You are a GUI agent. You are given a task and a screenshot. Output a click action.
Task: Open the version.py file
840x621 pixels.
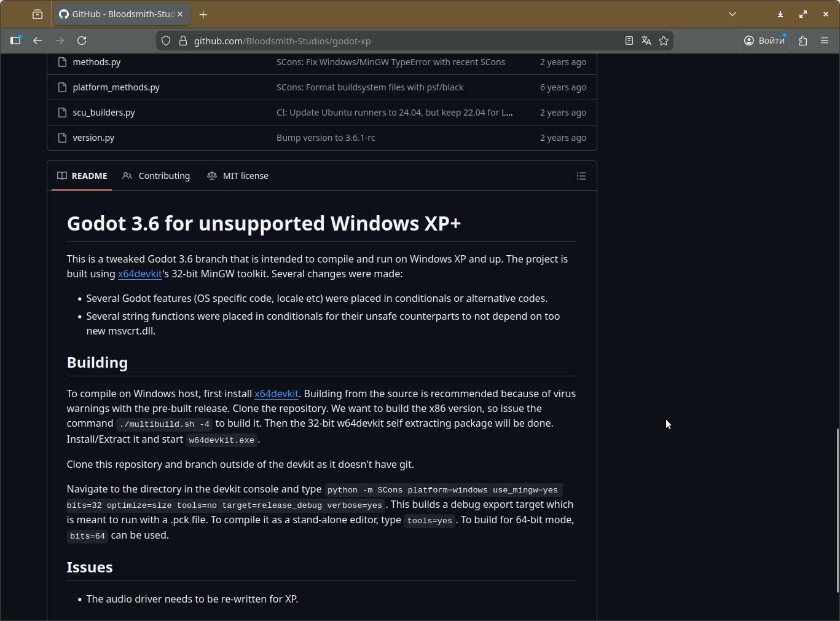93,138
